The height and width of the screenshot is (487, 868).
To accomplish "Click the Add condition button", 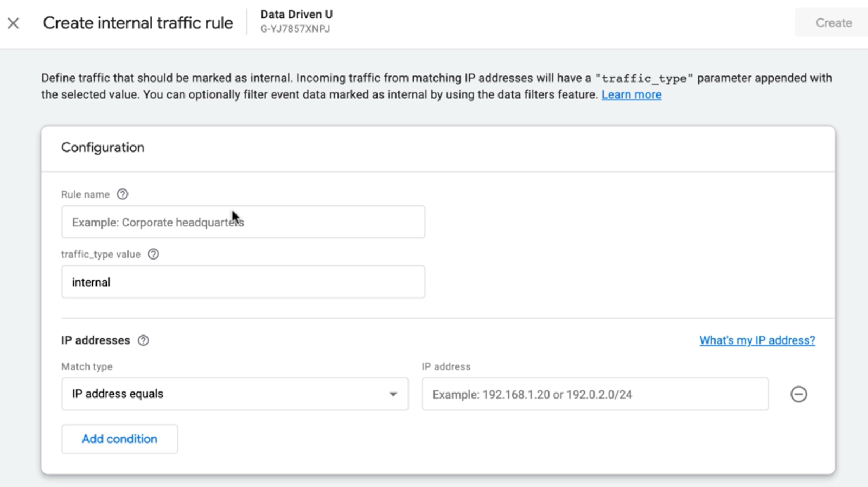I will click(119, 439).
